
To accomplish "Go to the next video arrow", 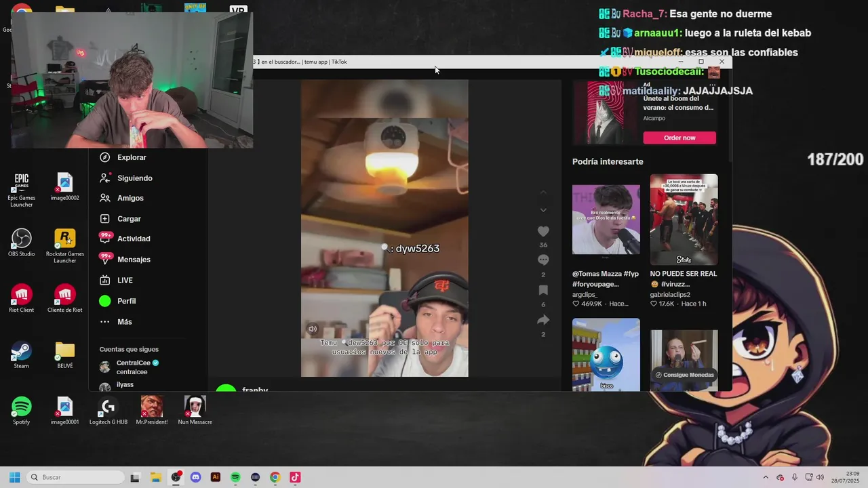I will (x=543, y=210).
